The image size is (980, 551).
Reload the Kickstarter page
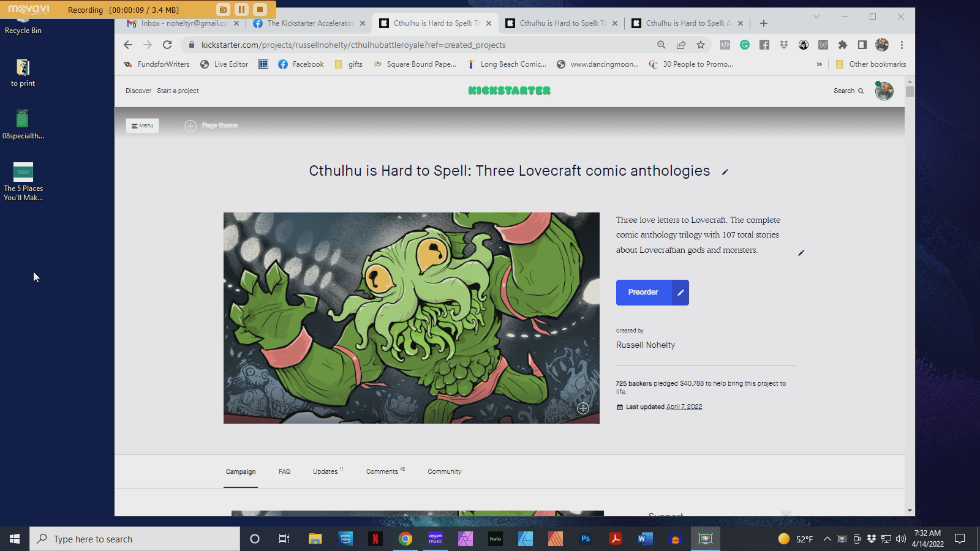[x=167, y=45]
